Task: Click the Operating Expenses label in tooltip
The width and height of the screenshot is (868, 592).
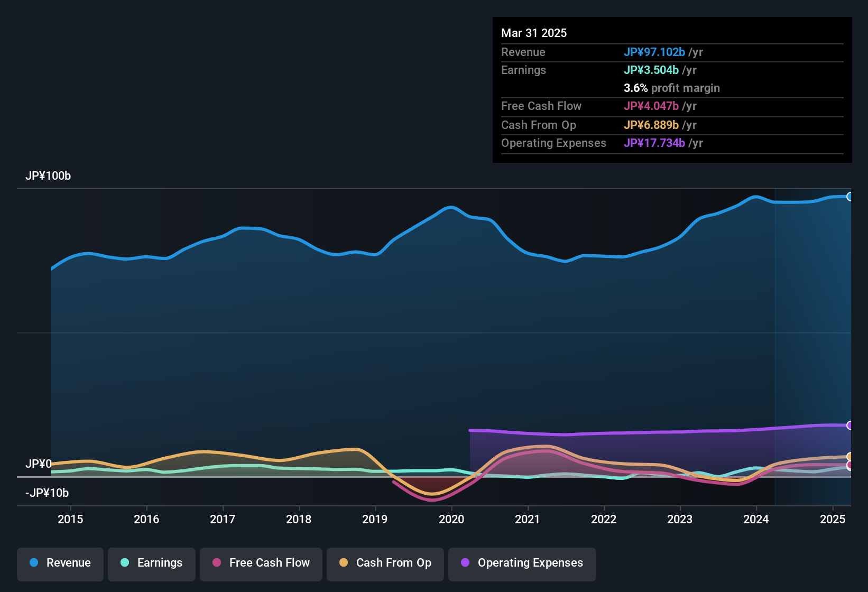Action: tap(553, 143)
